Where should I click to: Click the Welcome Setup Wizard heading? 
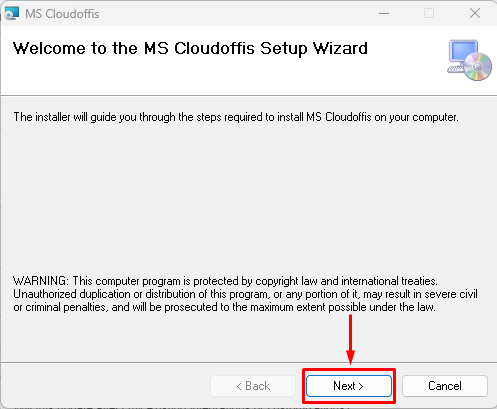(x=190, y=49)
